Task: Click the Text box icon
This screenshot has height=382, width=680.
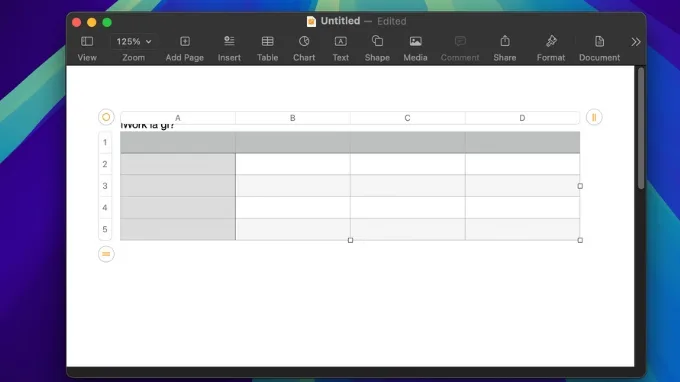Action: [340, 42]
